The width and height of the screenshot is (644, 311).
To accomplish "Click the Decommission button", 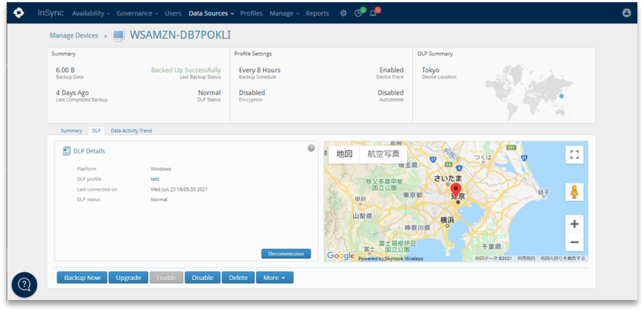I will click(x=286, y=254).
